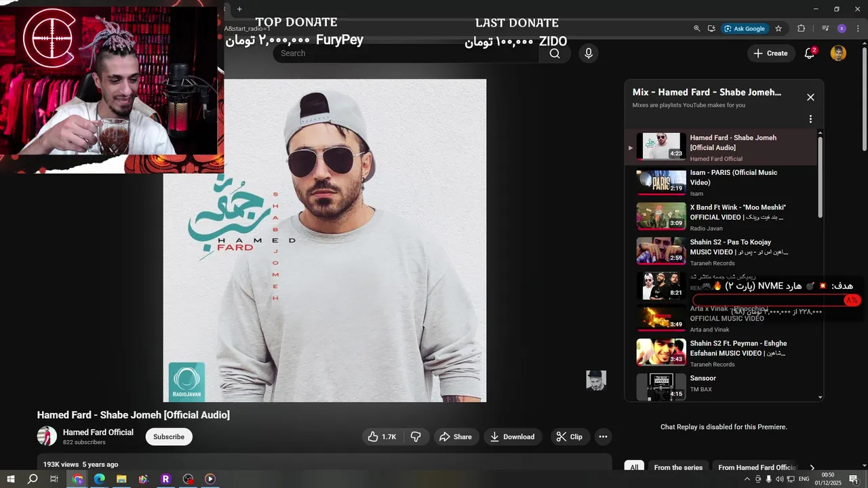
Task: Click the Ask Google button
Action: tap(745, 28)
